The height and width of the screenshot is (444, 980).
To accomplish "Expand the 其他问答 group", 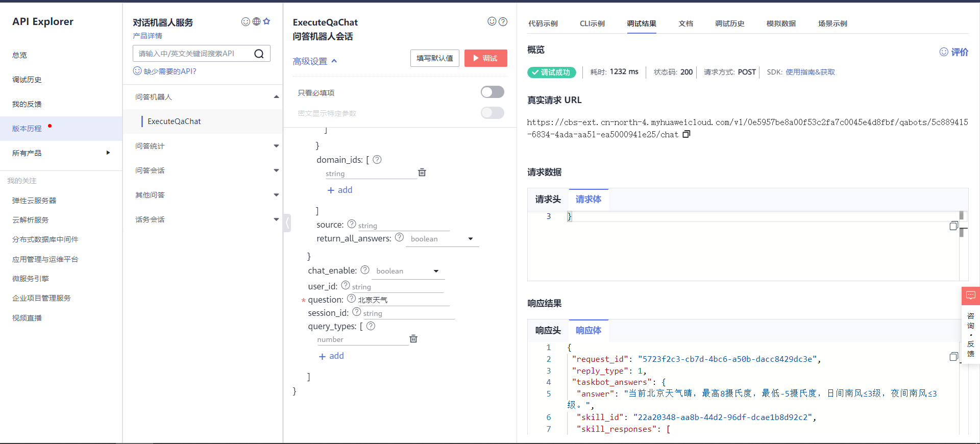I will coord(276,195).
